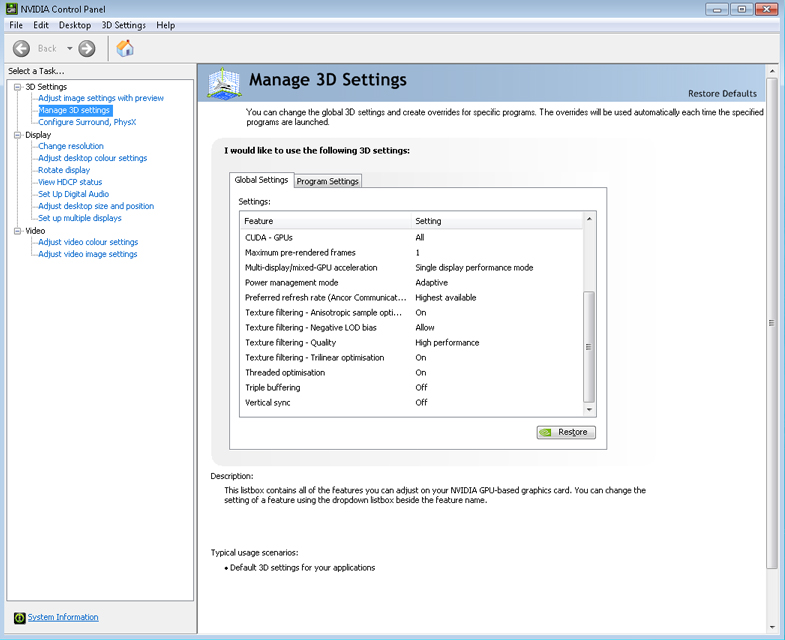Open Adjust desktop colour settings
Image resolution: width=785 pixels, height=640 pixels.
pyautogui.click(x=93, y=158)
